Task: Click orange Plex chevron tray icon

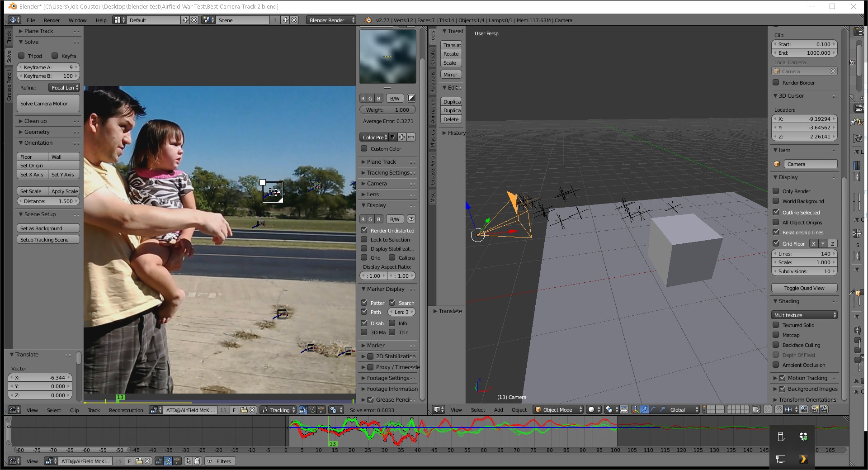Action: pyautogui.click(x=803, y=459)
